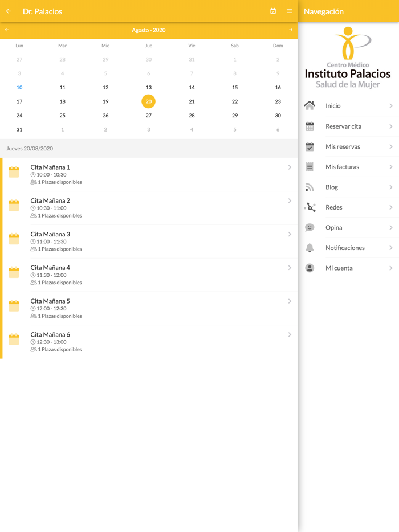This screenshot has height=532, width=399.
Task: Go back using the top-left arrow
Action: [7, 11]
